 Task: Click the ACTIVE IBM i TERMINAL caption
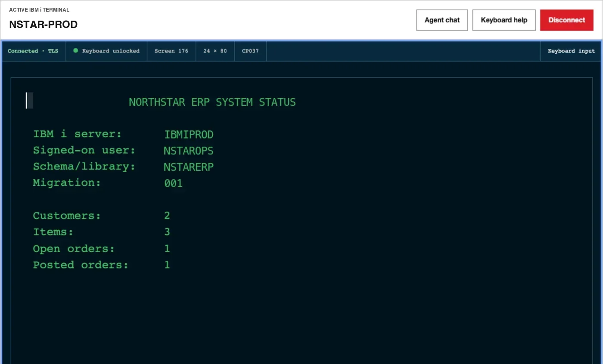pyautogui.click(x=39, y=10)
